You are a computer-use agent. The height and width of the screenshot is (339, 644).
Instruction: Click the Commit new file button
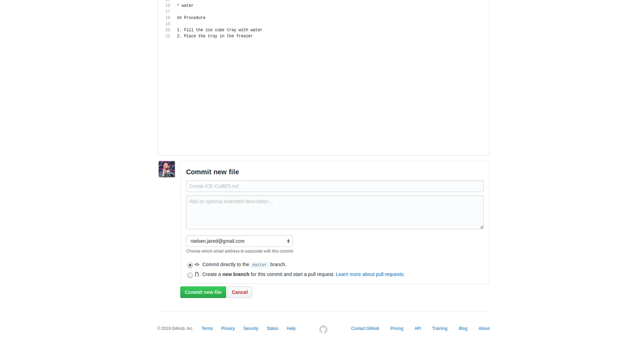click(x=203, y=292)
